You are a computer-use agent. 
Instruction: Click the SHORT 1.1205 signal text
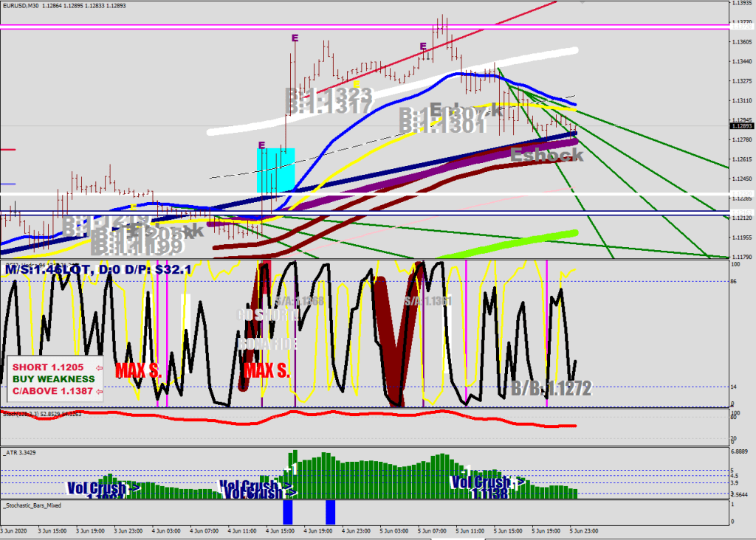pyautogui.click(x=47, y=367)
